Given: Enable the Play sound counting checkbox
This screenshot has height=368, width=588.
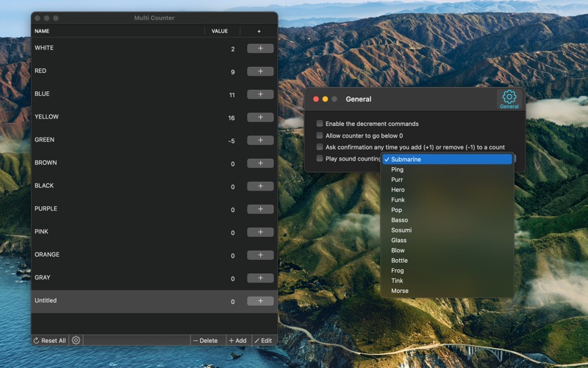Looking at the screenshot, I should (320, 158).
